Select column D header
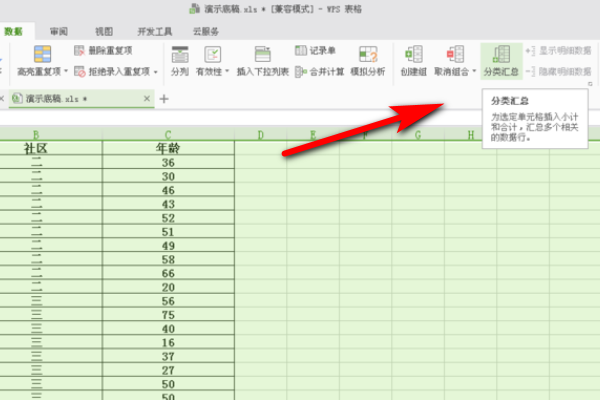The image size is (600, 400). click(261, 135)
